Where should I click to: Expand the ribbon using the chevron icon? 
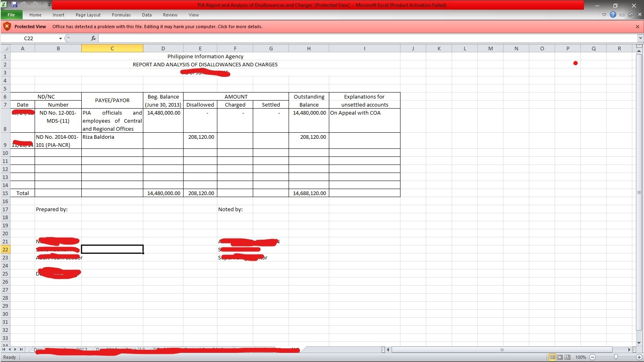click(604, 15)
